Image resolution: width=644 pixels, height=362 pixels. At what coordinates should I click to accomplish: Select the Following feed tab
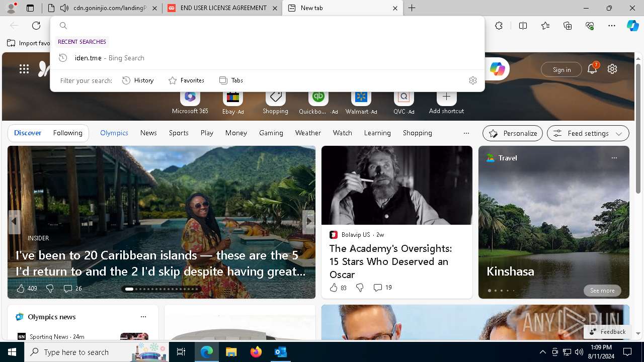(68, 133)
